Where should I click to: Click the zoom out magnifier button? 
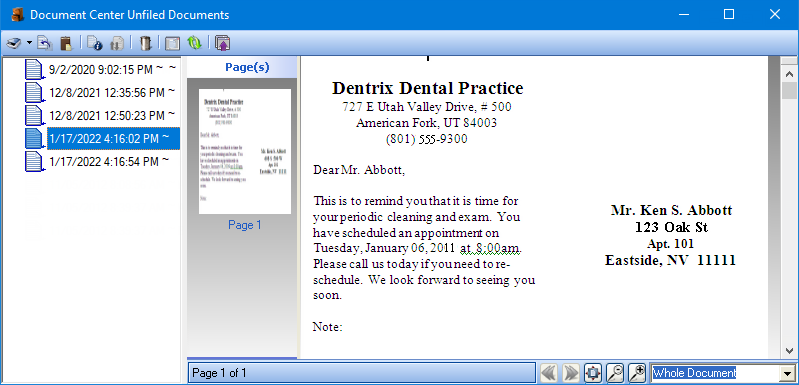pyautogui.click(x=616, y=373)
